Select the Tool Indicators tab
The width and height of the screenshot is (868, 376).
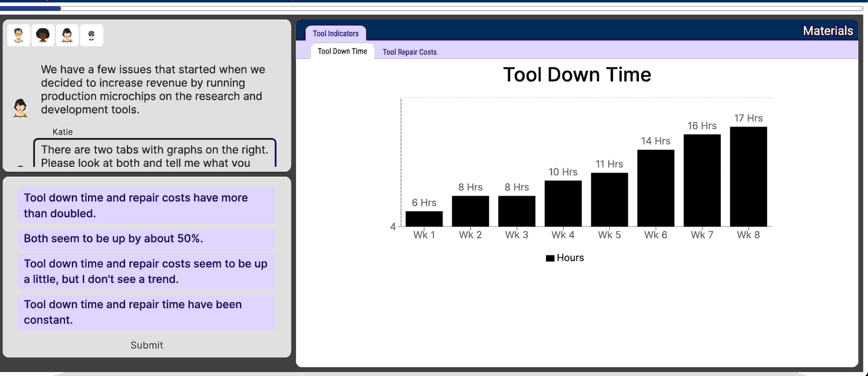point(336,33)
